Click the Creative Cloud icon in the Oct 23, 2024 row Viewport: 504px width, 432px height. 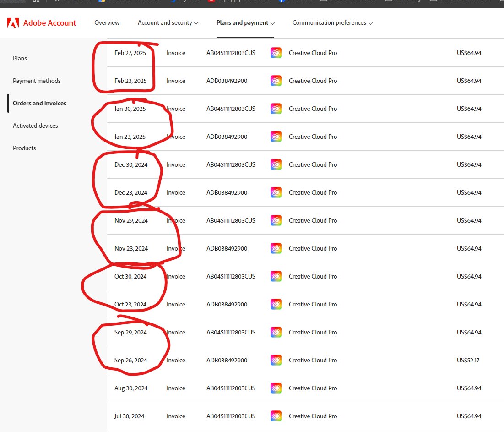pos(276,305)
